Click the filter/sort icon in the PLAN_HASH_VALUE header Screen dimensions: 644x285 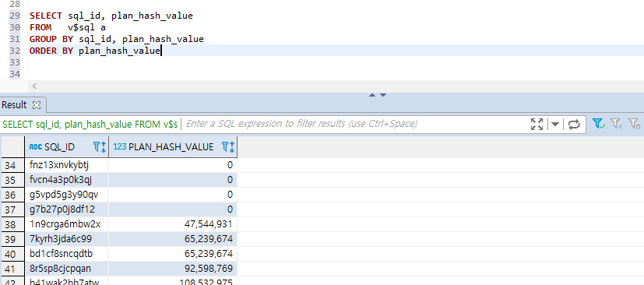click(x=228, y=146)
